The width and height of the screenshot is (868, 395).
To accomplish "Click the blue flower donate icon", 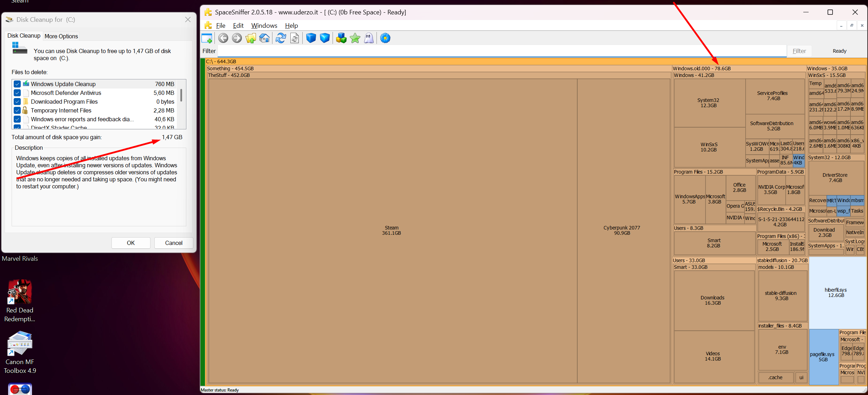I will point(385,38).
